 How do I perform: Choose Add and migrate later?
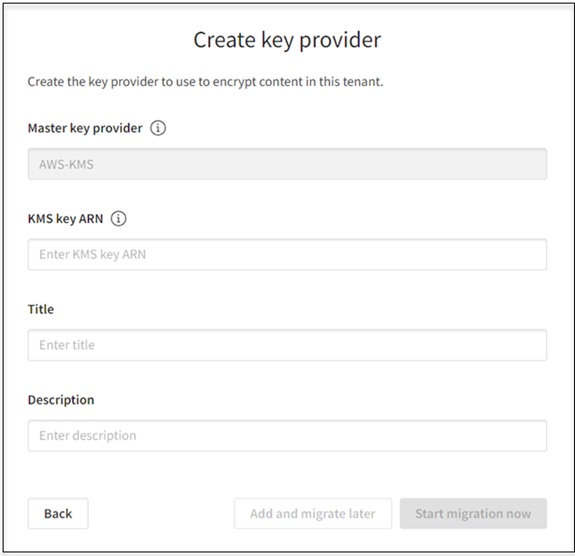tap(313, 513)
